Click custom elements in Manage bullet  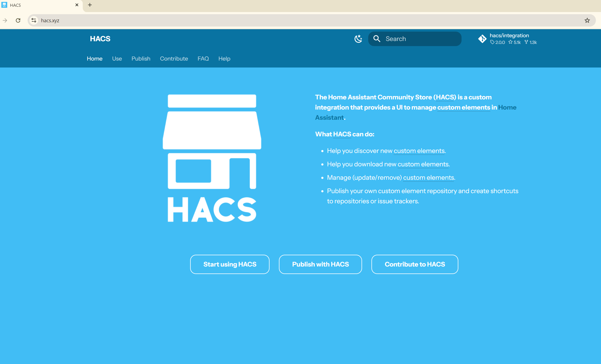coord(429,178)
